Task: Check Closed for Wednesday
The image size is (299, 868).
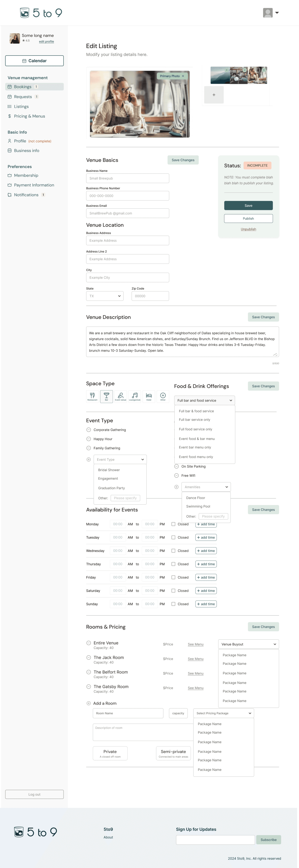Action: pos(173,551)
